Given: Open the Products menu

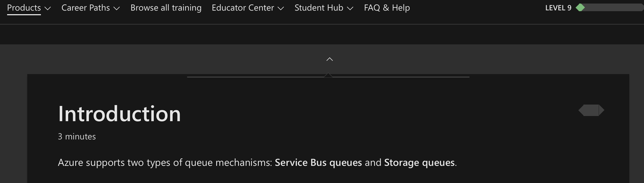Looking at the screenshot, I should [x=29, y=8].
